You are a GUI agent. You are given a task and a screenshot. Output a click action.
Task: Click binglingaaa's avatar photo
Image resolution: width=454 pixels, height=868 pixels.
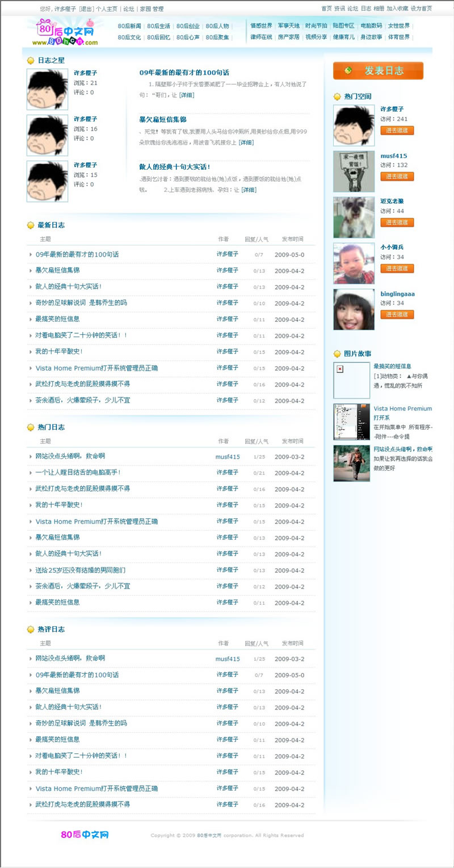354,309
